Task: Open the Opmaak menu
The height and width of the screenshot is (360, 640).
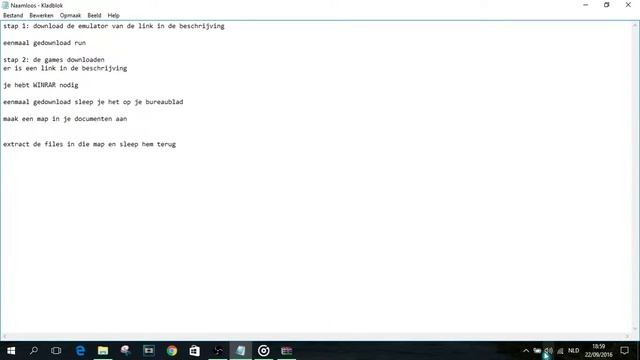Action: [x=70, y=16]
